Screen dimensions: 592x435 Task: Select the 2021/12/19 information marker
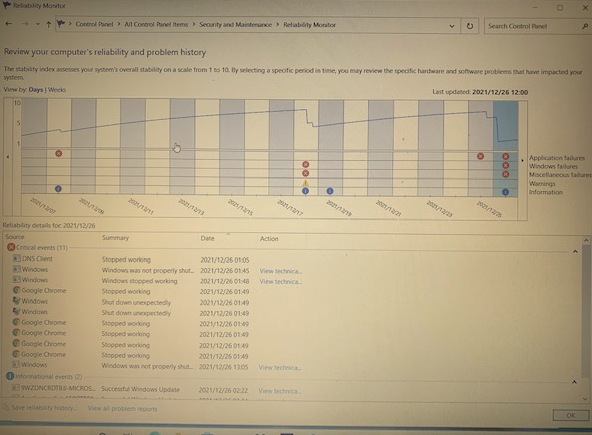pos(330,191)
